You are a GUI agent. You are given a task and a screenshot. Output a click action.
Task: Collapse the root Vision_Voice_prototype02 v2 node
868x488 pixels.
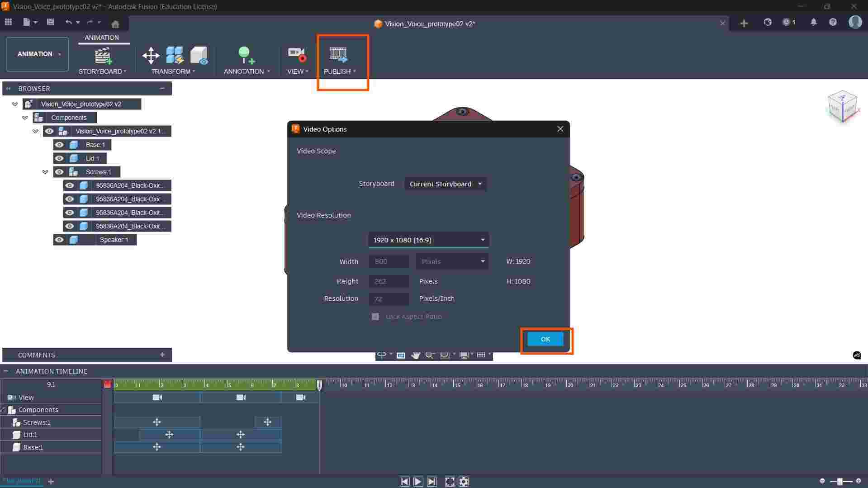(x=15, y=104)
